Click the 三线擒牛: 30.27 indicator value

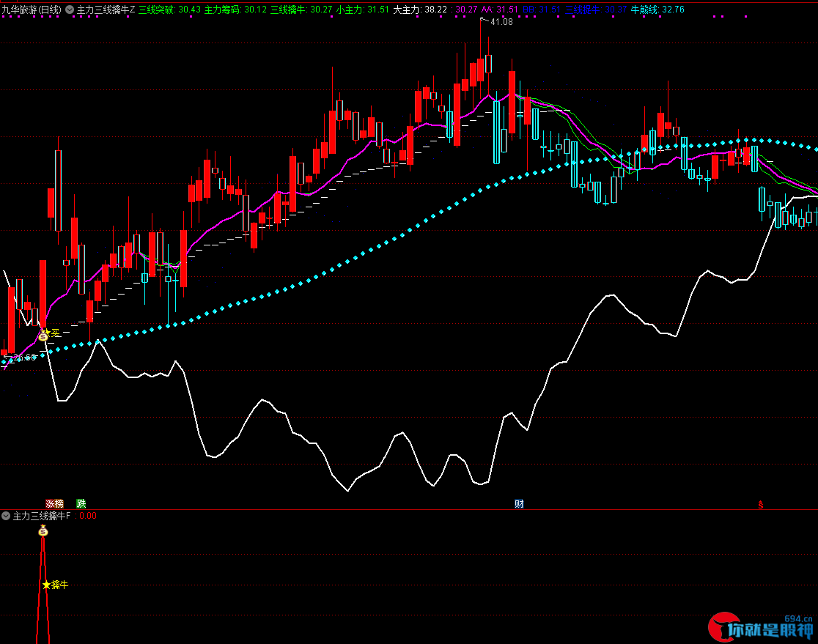tap(301, 10)
